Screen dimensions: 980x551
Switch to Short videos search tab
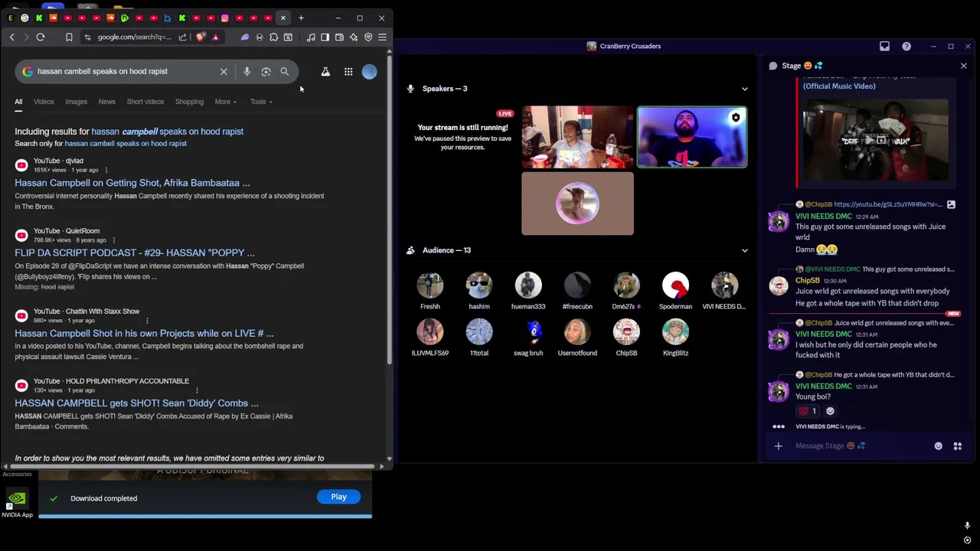pyautogui.click(x=145, y=102)
